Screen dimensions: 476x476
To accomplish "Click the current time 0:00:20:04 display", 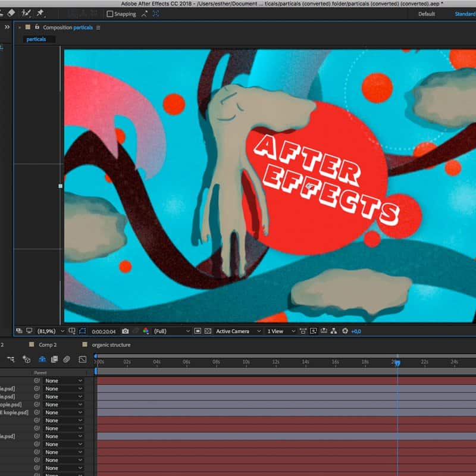I will (x=104, y=331).
